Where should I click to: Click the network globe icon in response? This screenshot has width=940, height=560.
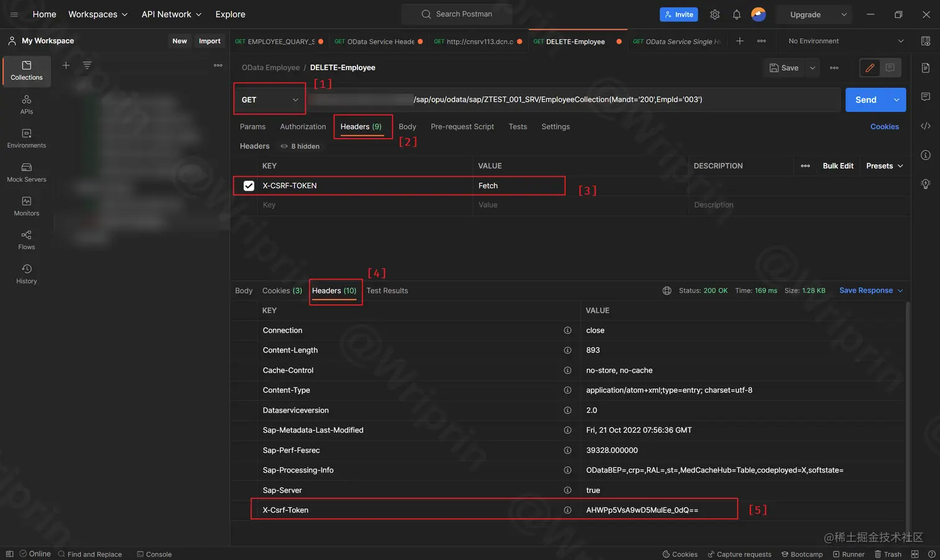pyautogui.click(x=667, y=291)
